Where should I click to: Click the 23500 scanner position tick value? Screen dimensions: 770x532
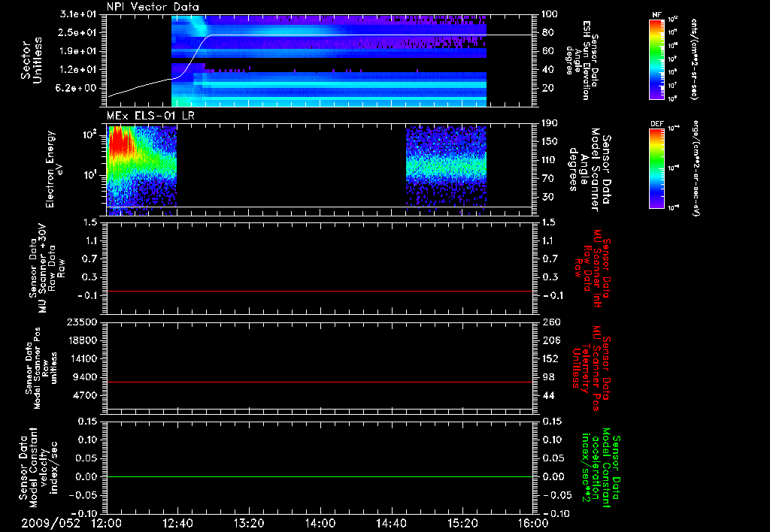(82, 322)
